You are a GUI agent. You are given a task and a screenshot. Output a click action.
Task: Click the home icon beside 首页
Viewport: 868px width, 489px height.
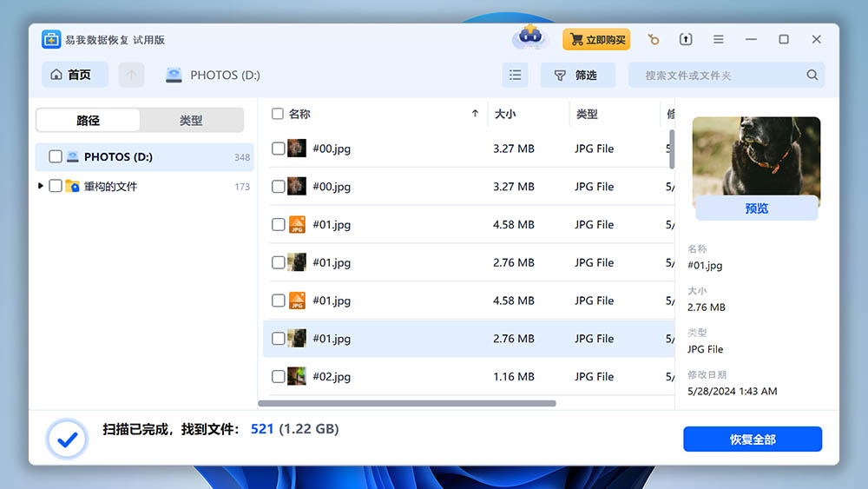pyautogui.click(x=56, y=74)
